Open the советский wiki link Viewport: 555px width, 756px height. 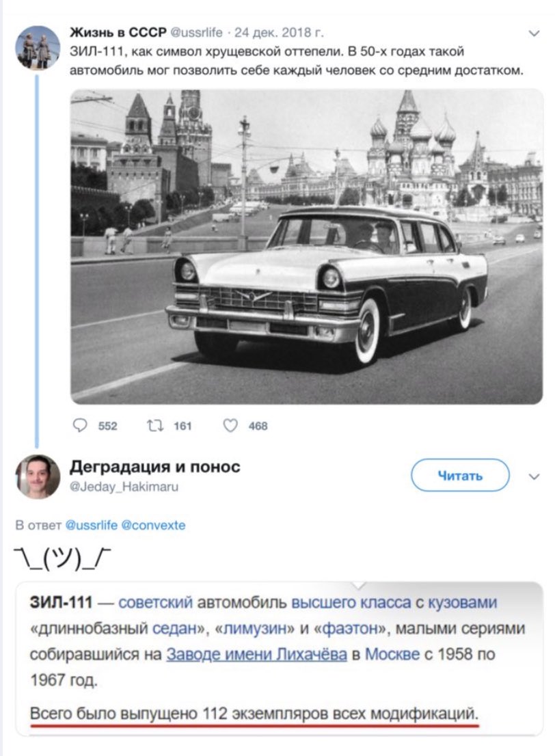pyautogui.click(x=155, y=604)
